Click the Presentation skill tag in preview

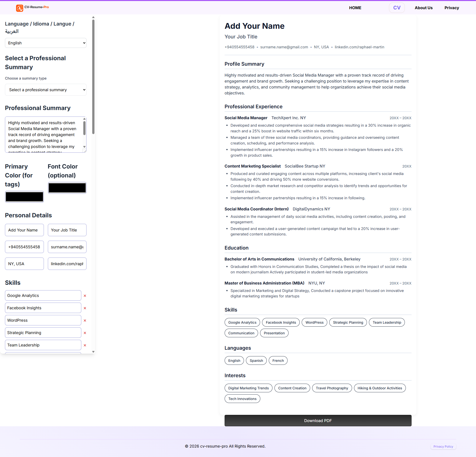[274, 333]
